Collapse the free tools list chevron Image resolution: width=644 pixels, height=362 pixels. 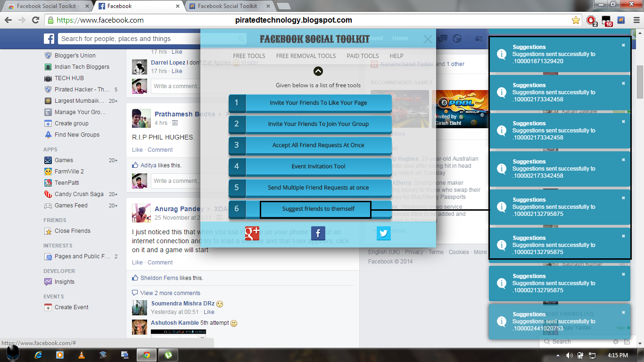coord(318,71)
